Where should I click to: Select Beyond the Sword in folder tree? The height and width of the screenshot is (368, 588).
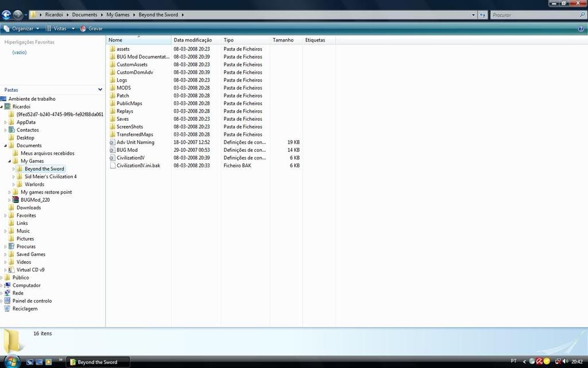(44, 169)
